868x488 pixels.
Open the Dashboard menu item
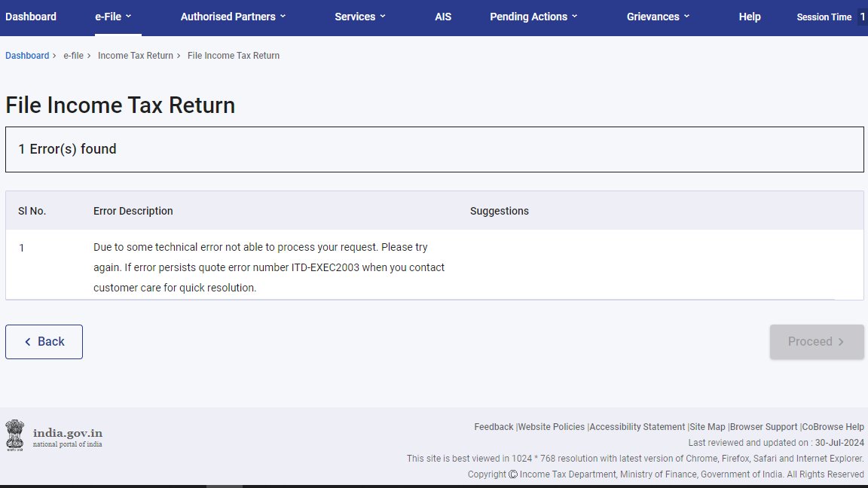click(30, 17)
